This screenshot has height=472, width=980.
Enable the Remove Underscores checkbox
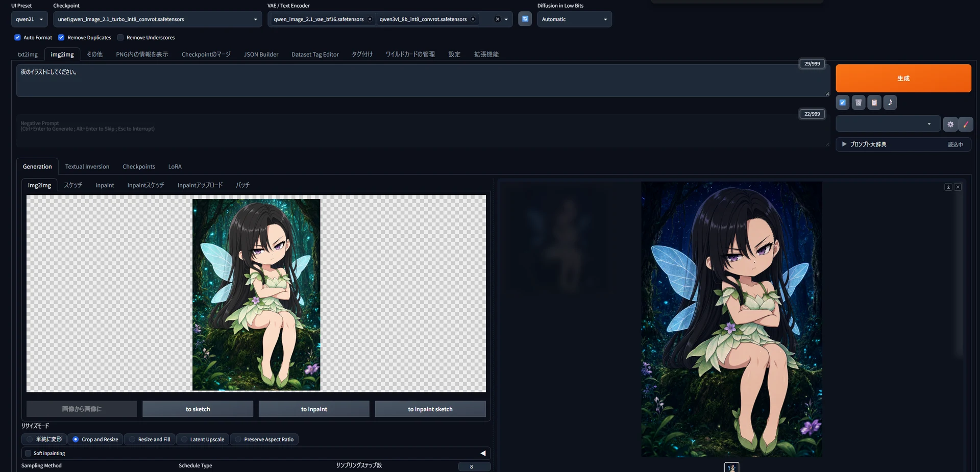pos(120,37)
